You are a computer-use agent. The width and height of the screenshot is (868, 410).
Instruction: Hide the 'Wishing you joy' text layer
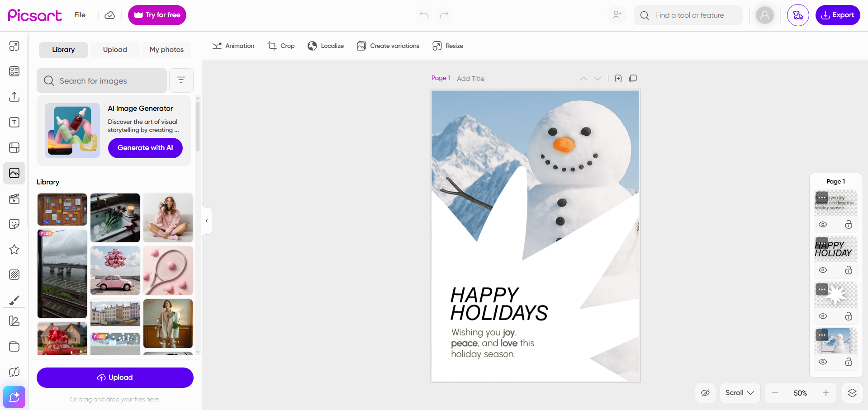tap(823, 225)
